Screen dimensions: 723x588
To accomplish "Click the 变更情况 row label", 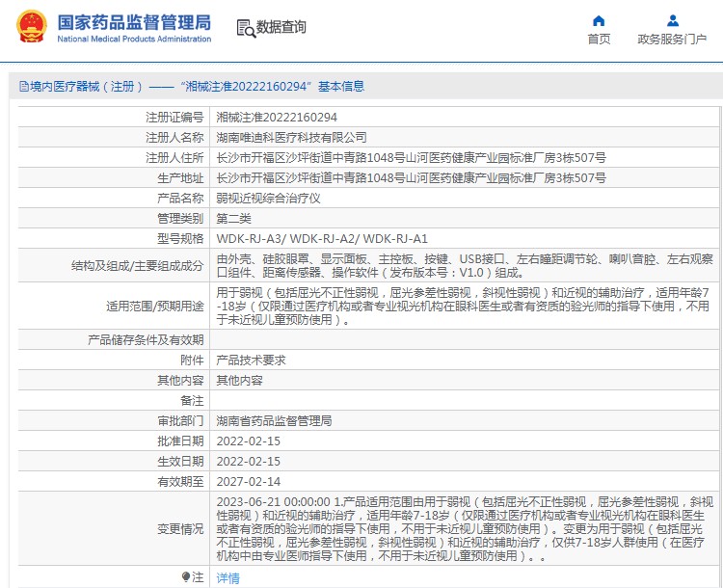I will click(180, 529).
